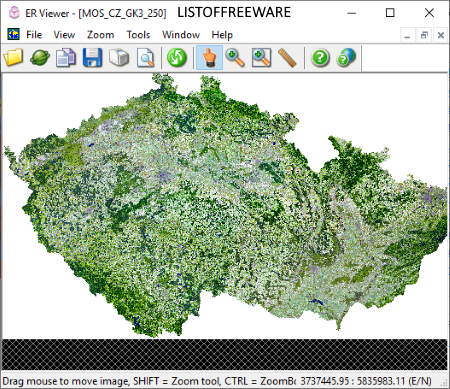
Task: Click the green help question icon
Action: [320, 58]
